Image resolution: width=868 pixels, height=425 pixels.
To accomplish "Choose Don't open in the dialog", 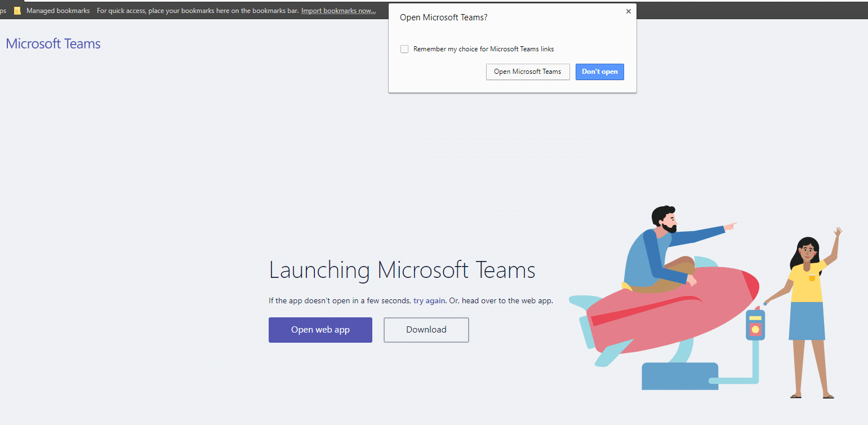I will pyautogui.click(x=599, y=72).
